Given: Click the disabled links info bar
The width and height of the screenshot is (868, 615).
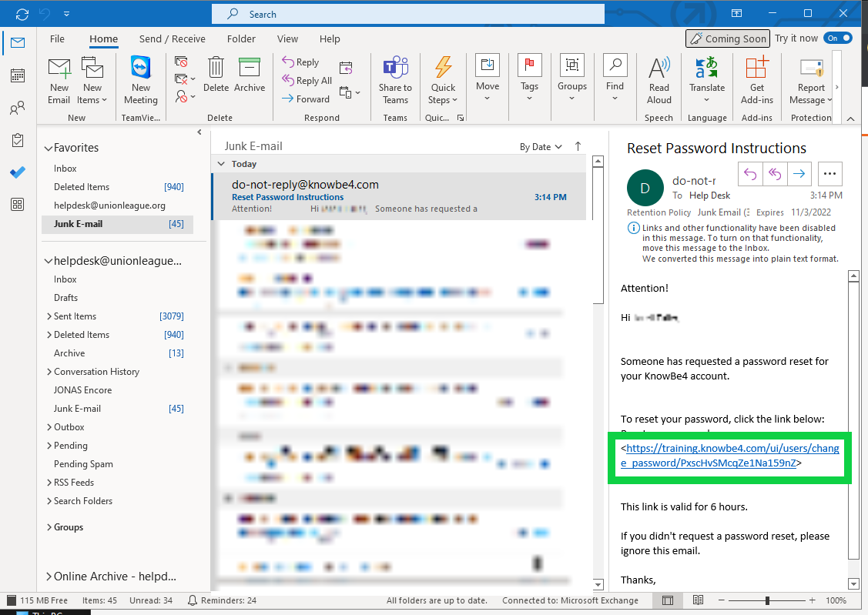Looking at the screenshot, I should (733, 243).
